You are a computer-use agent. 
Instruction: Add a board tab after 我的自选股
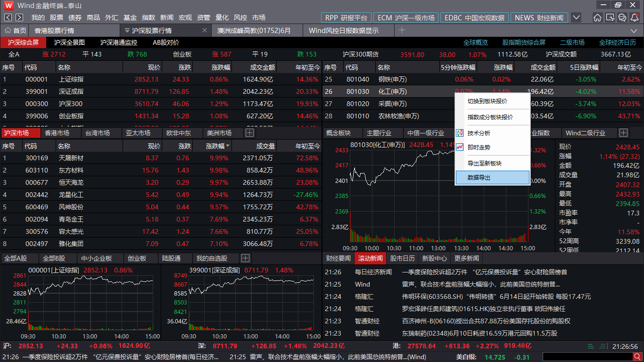click(245, 258)
